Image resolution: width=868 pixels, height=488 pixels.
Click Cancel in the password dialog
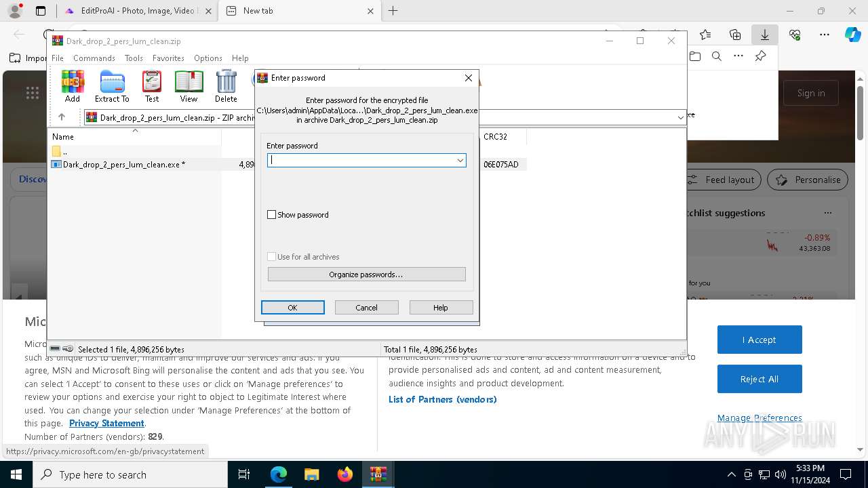(x=366, y=308)
